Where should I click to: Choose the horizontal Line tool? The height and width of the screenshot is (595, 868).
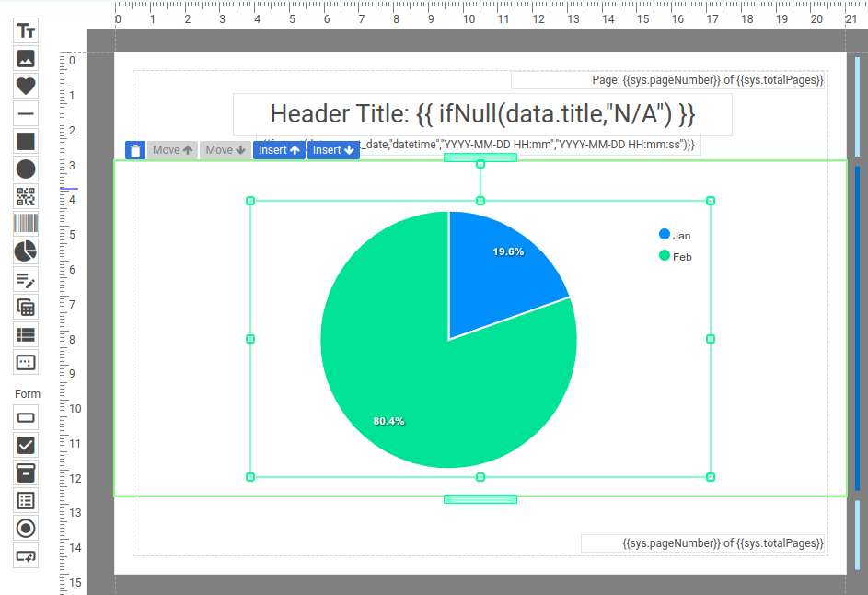(26, 114)
